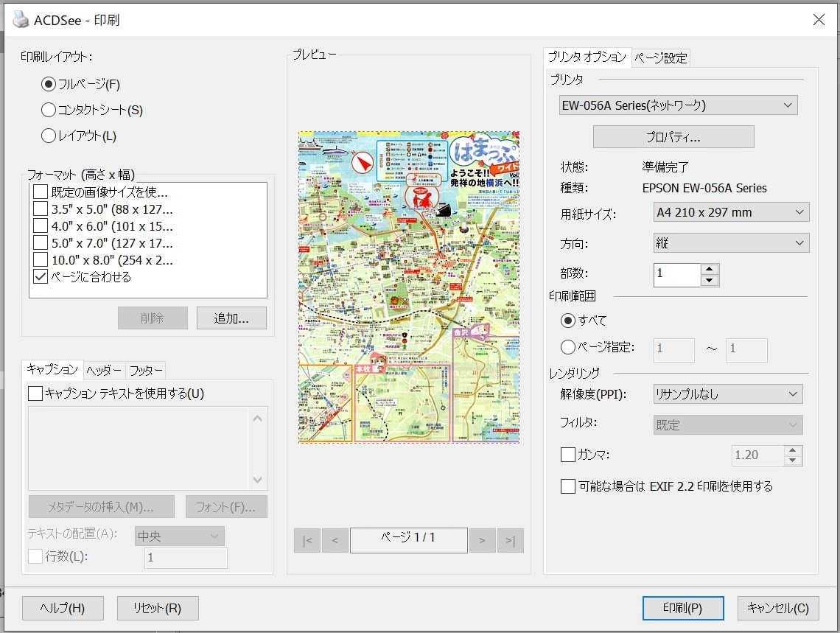
Task: Select ページ指定 page range option
Action: [568, 347]
